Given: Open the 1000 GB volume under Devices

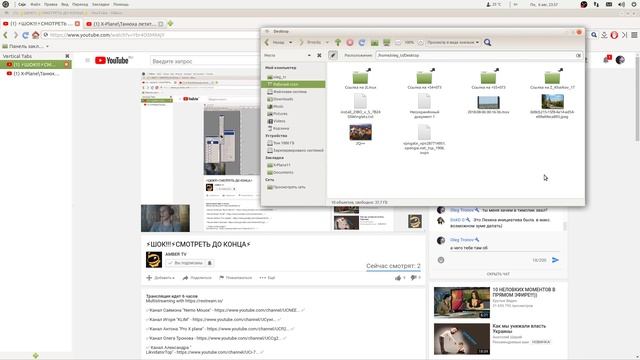Looking at the screenshot, I should 280,143.
